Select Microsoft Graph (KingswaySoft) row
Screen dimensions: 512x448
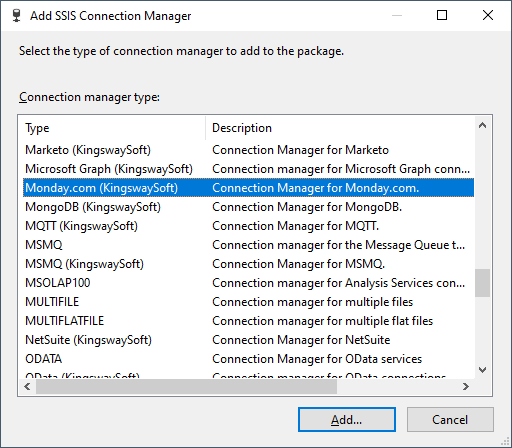tap(248, 169)
